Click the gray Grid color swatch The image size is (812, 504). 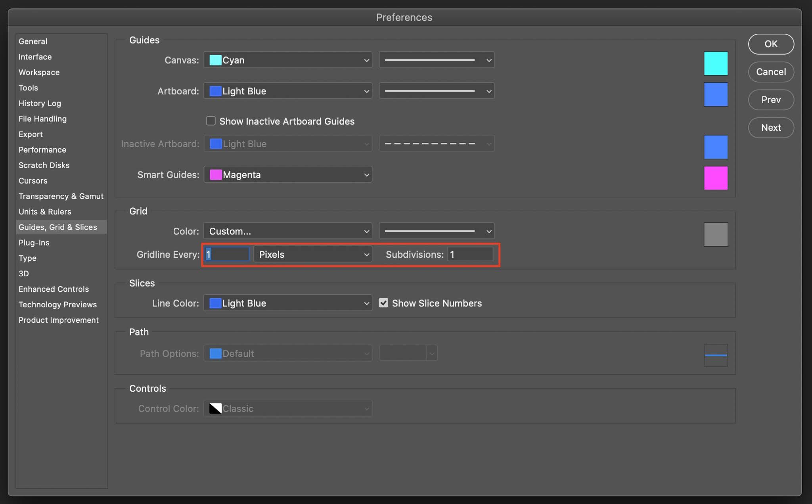715,234
